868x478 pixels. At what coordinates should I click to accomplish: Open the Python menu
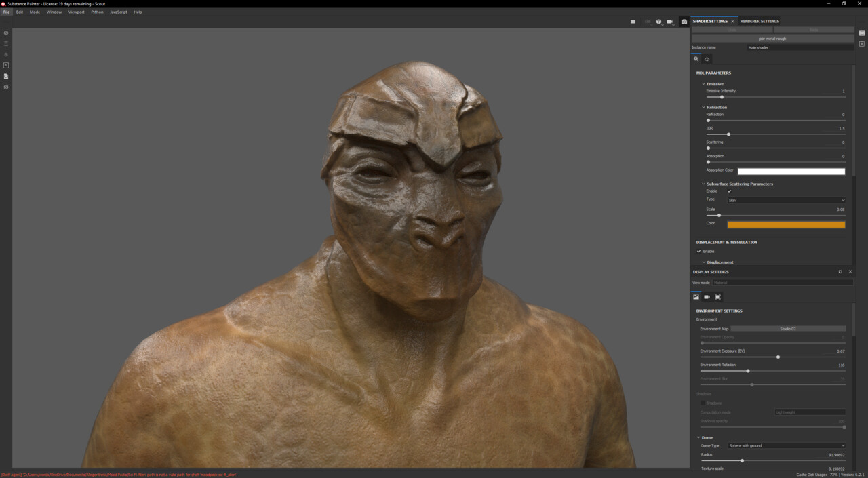tap(98, 12)
